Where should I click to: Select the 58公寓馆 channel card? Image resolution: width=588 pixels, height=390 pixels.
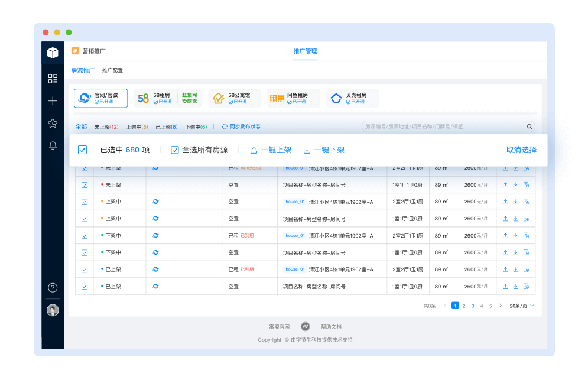pyautogui.click(x=235, y=98)
